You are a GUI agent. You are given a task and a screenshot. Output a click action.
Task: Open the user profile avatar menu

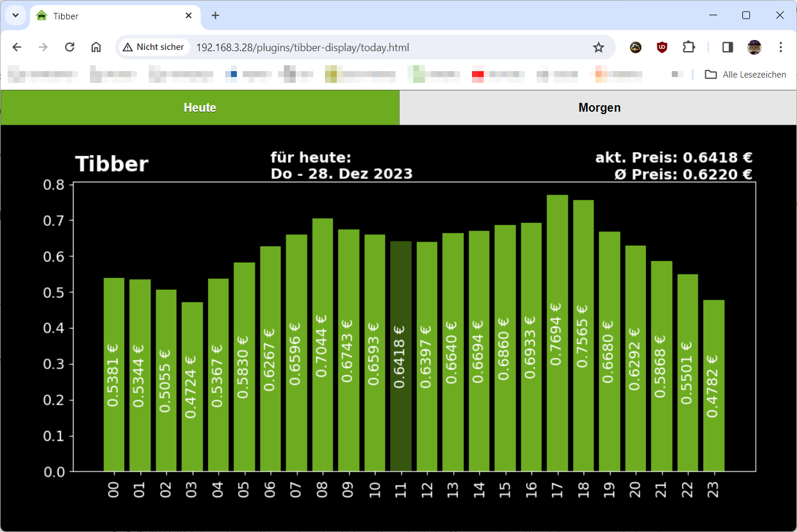754,47
